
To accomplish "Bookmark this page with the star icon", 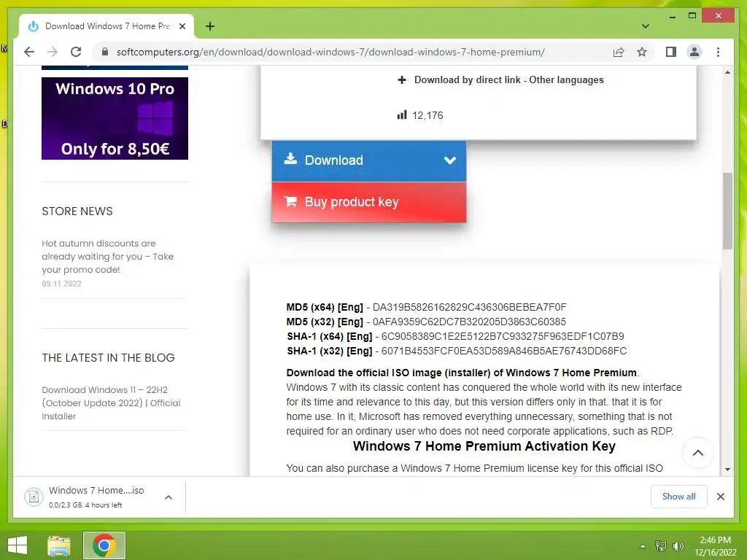I will [x=642, y=52].
